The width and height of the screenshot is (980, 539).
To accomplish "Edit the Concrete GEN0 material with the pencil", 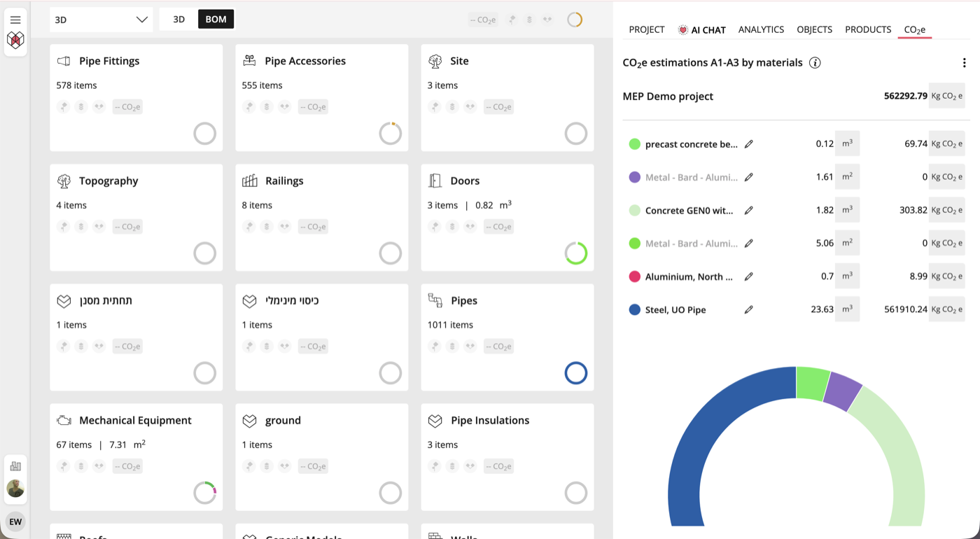I will (x=749, y=210).
